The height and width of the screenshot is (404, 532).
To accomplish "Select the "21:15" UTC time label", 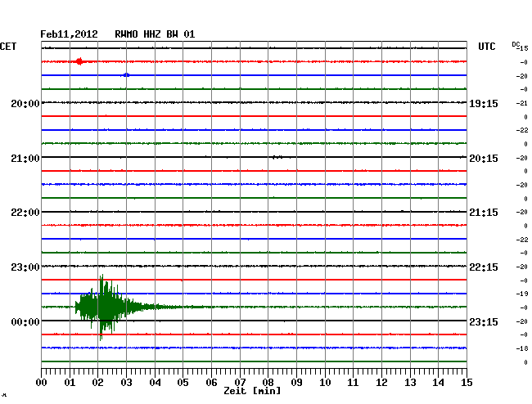I will coord(484,213).
